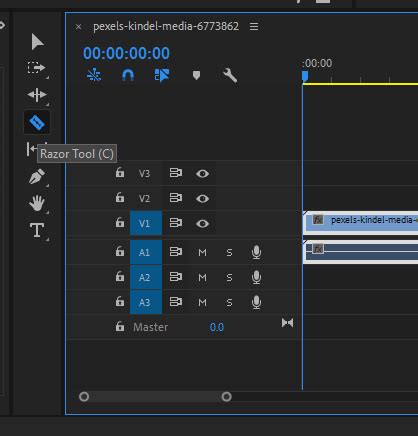Image resolution: width=418 pixels, height=436 pixels.
Task: Toggle timeline Snap magnet
Action: pyautogui.click(x=128, y=75)
